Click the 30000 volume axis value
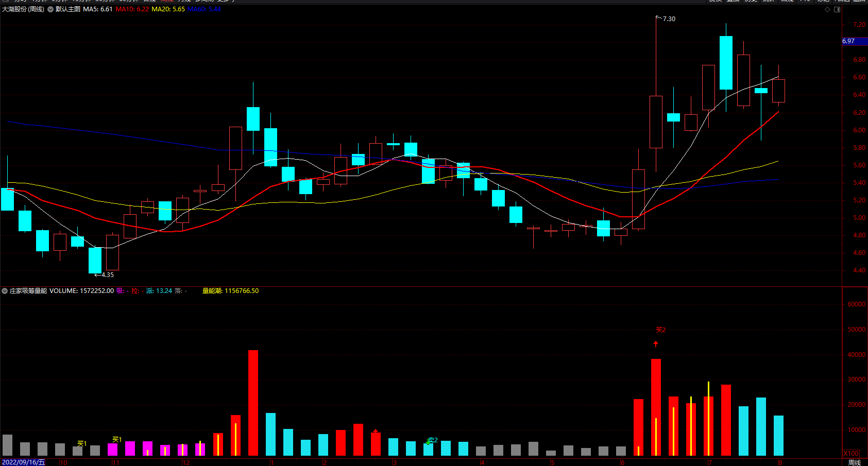 coord(856,379)
